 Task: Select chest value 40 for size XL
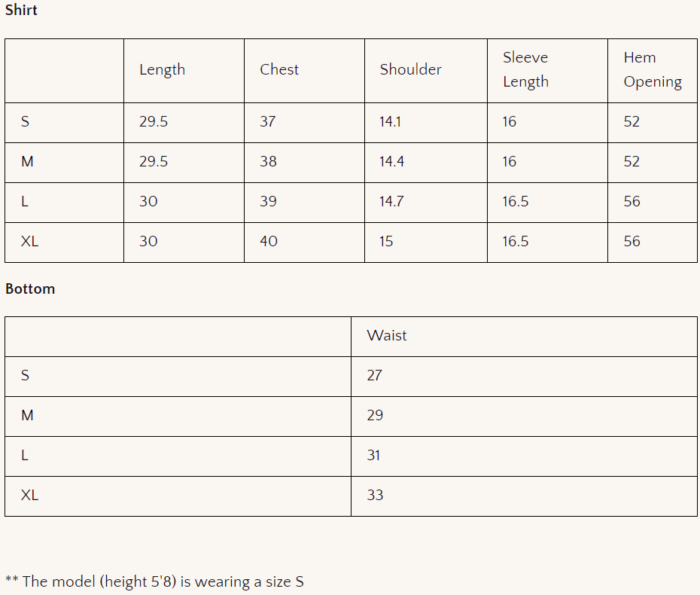pos(268,241)
